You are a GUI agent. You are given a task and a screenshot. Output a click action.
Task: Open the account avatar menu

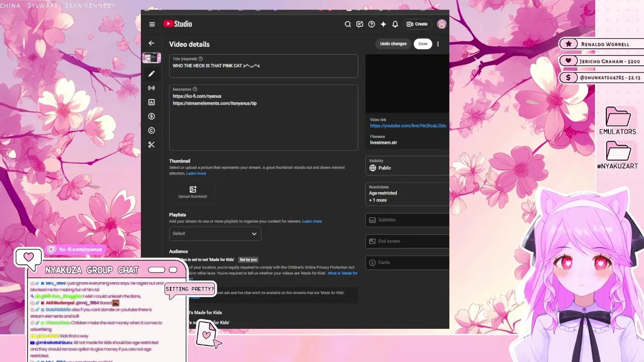442,24
